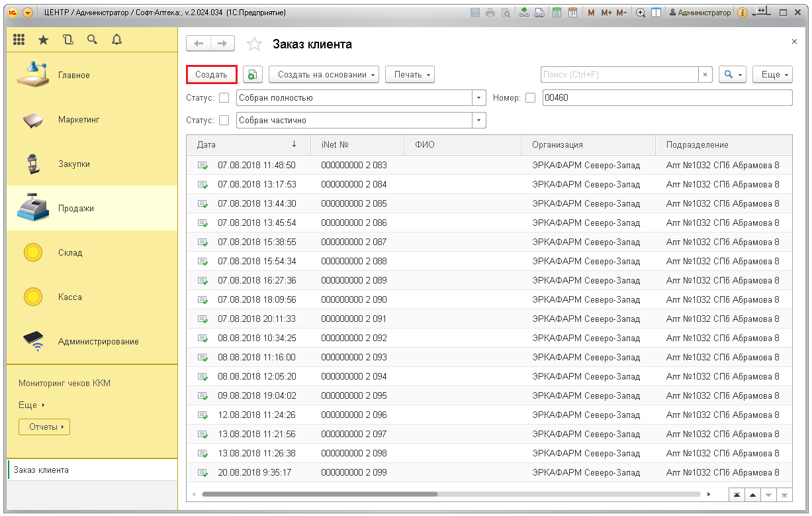
Task: Open the calculator icon in title bar
Action: point(557,13)
